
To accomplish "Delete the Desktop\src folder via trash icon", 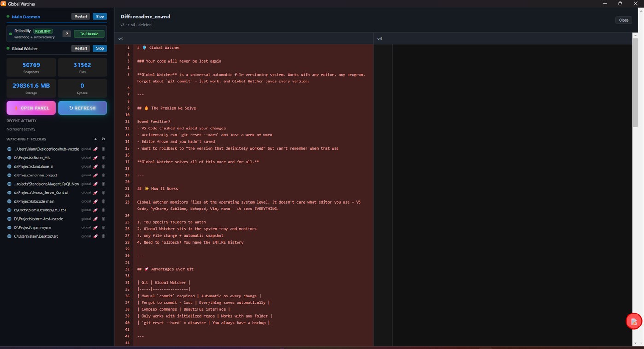I will click(104, 237).
